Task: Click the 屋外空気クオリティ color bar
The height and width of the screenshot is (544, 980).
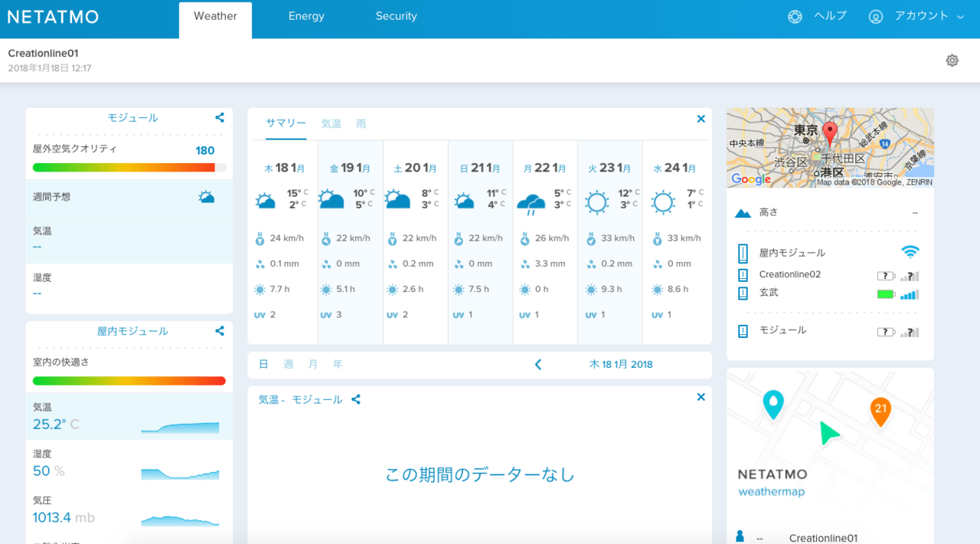Action: coord(129,167)
